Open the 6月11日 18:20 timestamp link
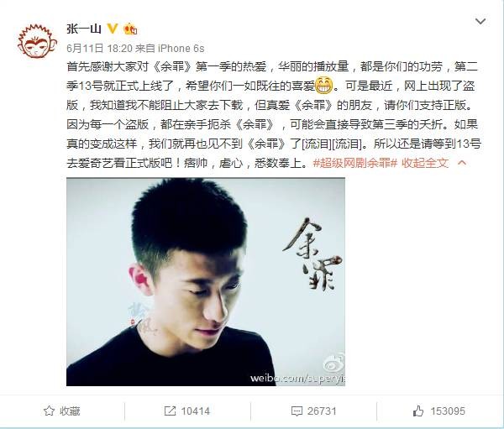504x429 pixels. pyautogui.click(x=99, y=48)
